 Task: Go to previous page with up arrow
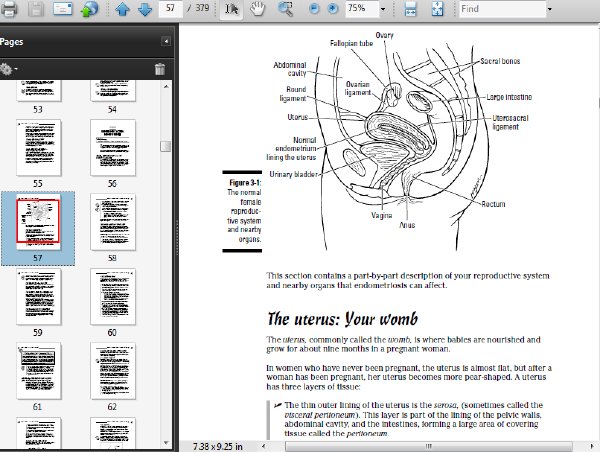[122, 9]
